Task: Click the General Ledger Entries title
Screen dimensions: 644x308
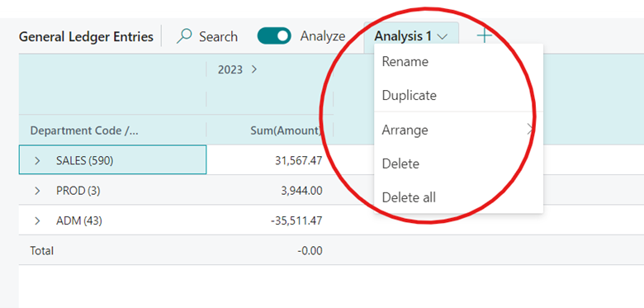Action: [86, 37]
